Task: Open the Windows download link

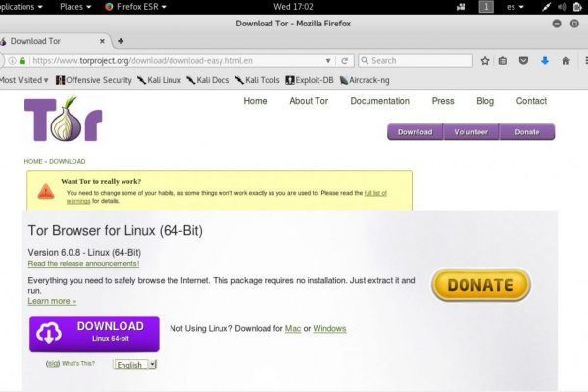Action: [329, 329]
